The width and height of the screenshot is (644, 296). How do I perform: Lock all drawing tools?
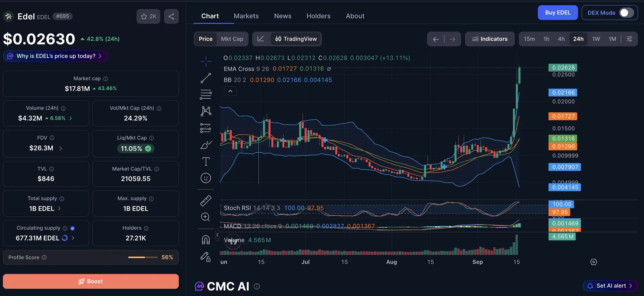(206, 257)
